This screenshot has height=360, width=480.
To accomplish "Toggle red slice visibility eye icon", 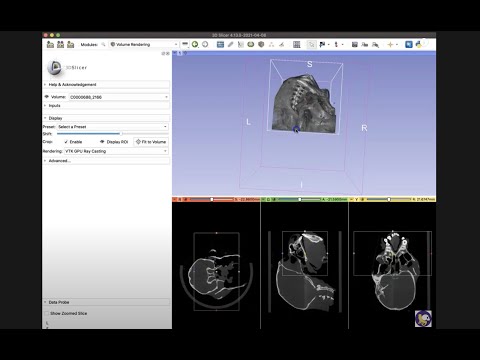I will click(x=186, y=199).
